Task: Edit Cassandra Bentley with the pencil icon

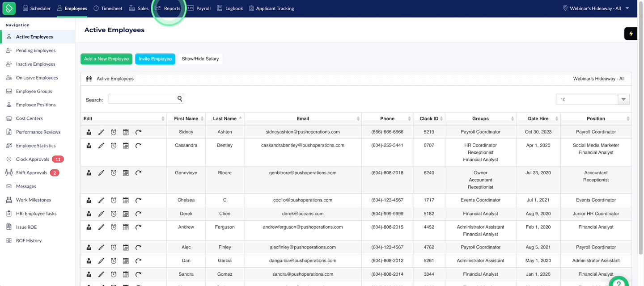Action: click(x=101, y=146)
